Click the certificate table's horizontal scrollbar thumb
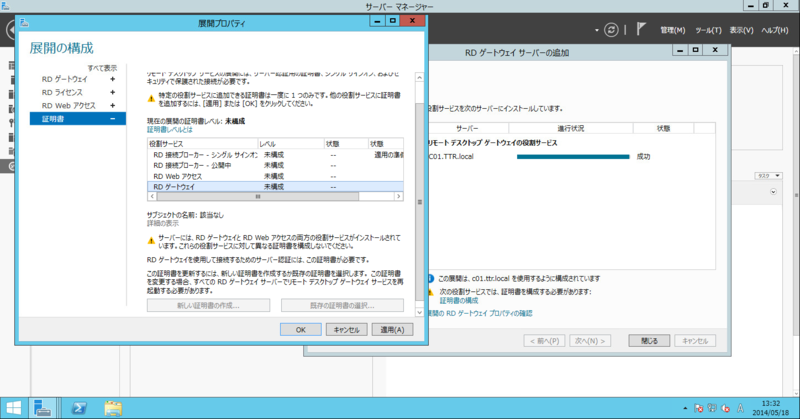The image size is (800, 419). (258, 196)
